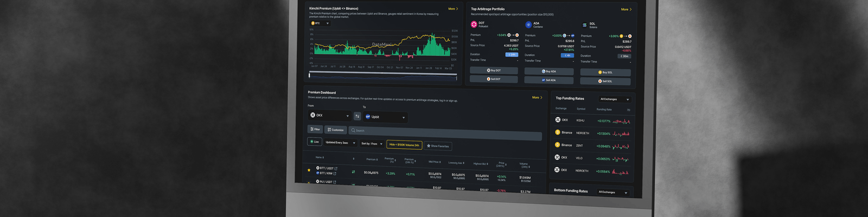This screenshot has width=868, height=217.
Task: Click the Search field in Premium Dashboard
Action: point(445,130)
